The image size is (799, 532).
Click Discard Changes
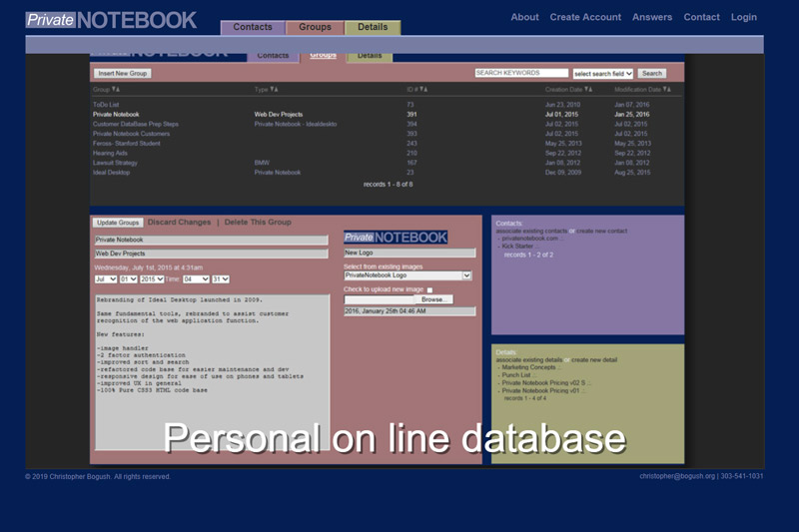coord(179,223)
